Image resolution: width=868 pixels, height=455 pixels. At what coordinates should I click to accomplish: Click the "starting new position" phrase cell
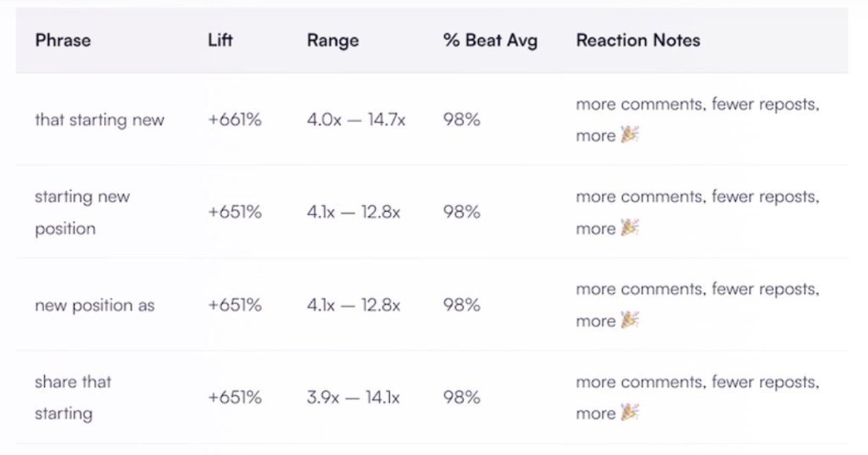(82, 213)
